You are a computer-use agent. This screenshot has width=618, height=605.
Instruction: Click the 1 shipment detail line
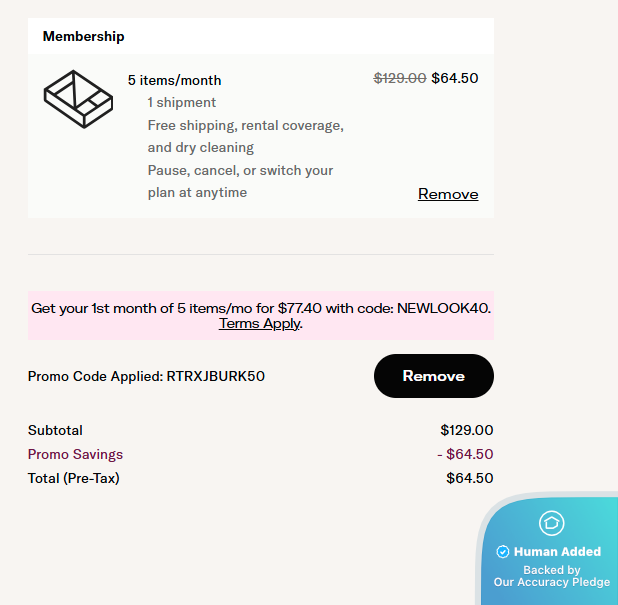(x=181, y=102)
